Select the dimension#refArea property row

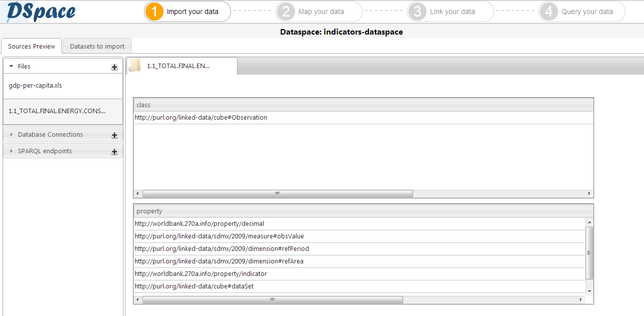tap(359, 261)
